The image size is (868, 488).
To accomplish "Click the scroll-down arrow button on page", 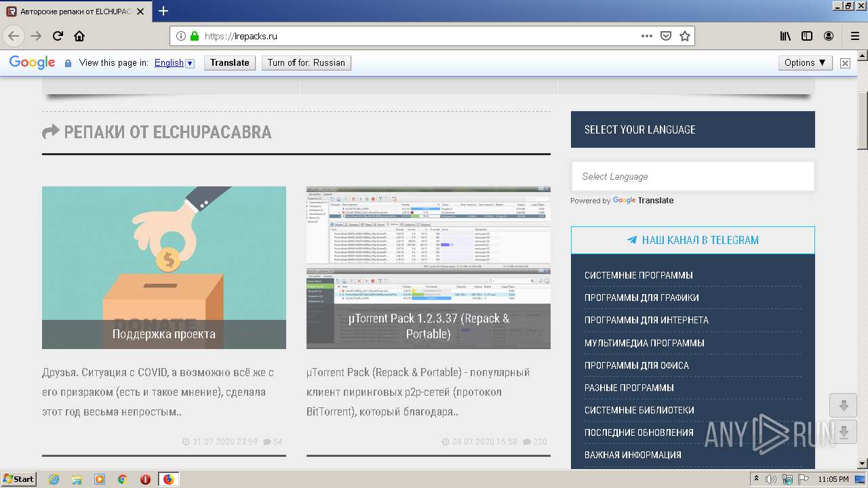I will coord(844,405).
